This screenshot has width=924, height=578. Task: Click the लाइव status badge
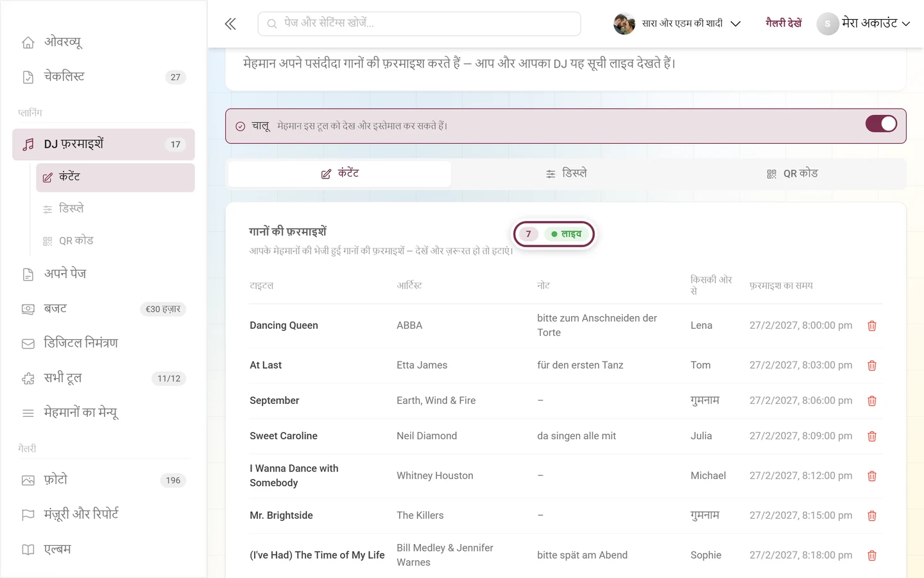point(567,234)
